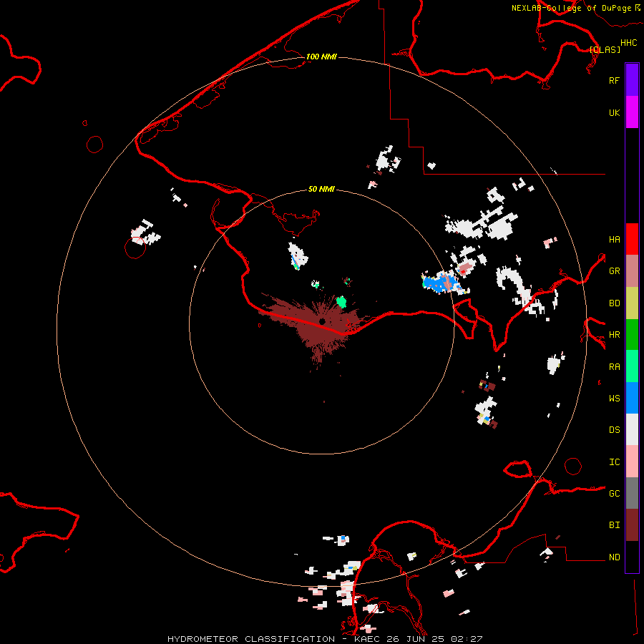Select the GR legend color block

[x=632, y=270]
